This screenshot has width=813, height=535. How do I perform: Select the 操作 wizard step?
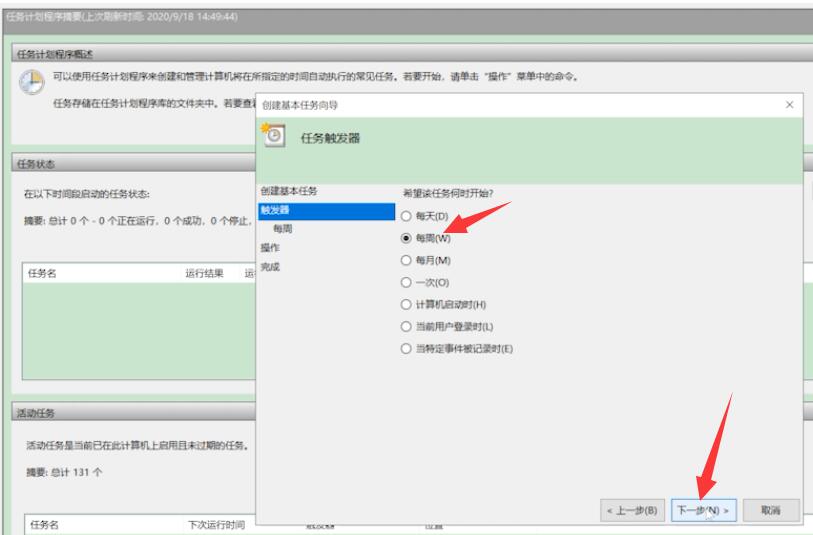[x=270, y=248]
